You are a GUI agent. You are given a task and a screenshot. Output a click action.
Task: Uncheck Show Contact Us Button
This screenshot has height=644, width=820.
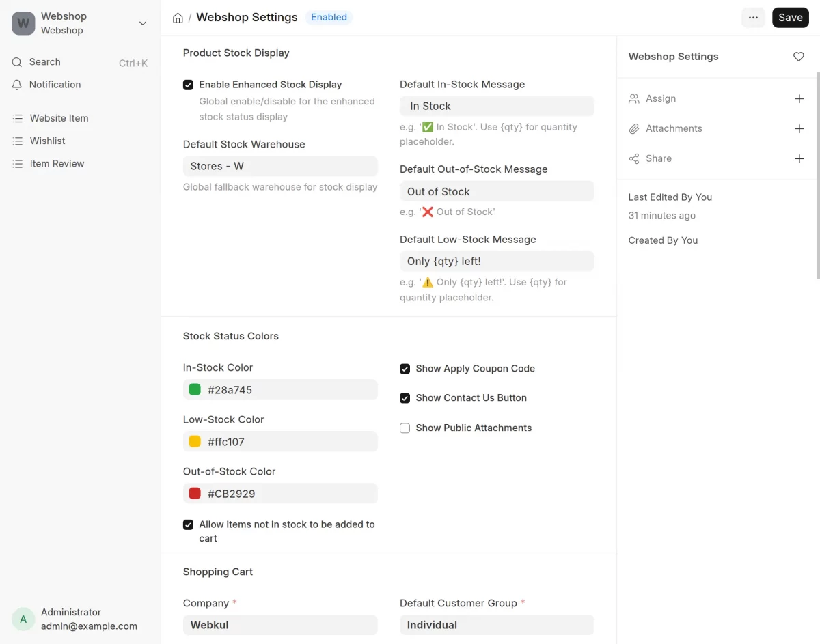coord(405,398)
